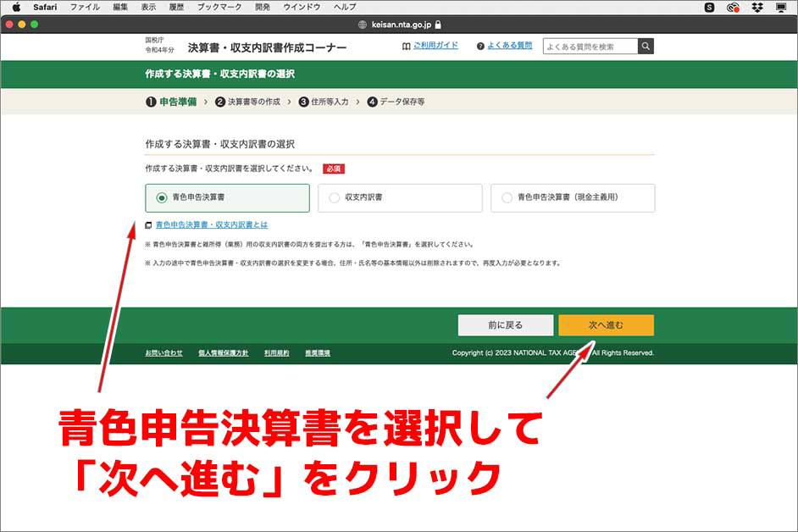Select the 青色申告決算書 radio button
Viewport: 798px width, 532px height.
[160, 197]
